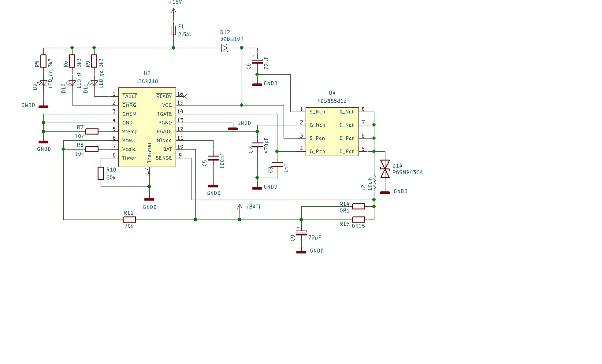Click the D14 P6SMB43CA TVS diode symbol
Viewport: 602px width, 364px height.
(385, 169)
